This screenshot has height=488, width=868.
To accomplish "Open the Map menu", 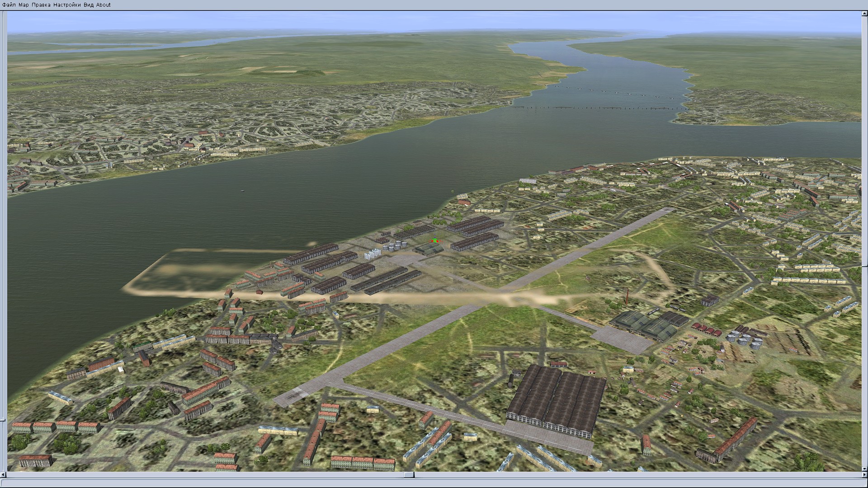I will (x=24, y=5).
